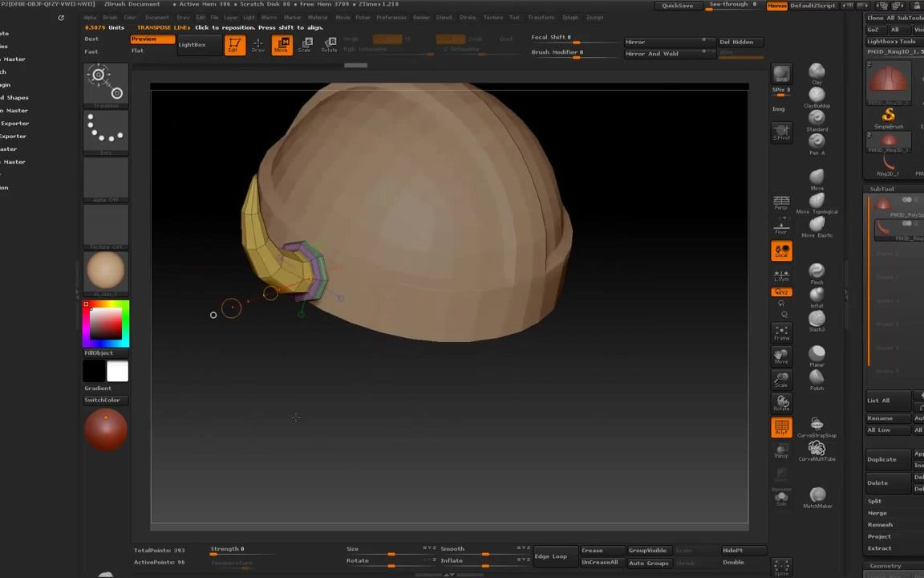Open the Preferences menu

tap(391, 17)
